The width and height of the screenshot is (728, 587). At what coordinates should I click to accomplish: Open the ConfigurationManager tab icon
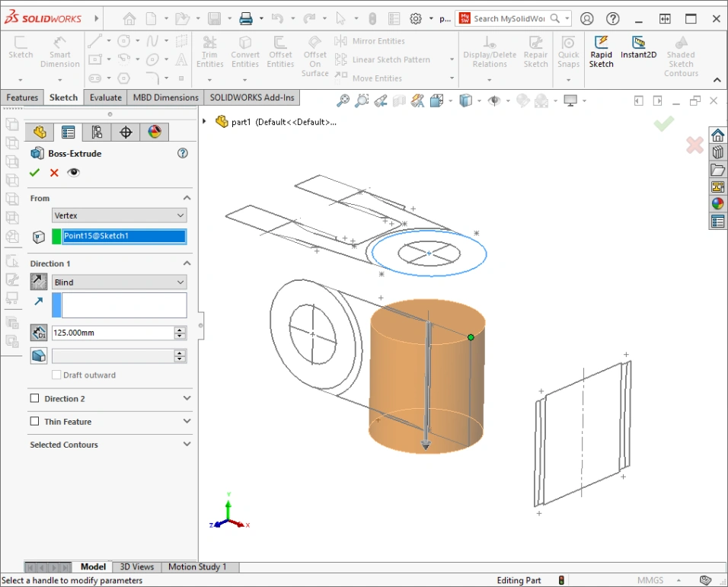[97, 132]
